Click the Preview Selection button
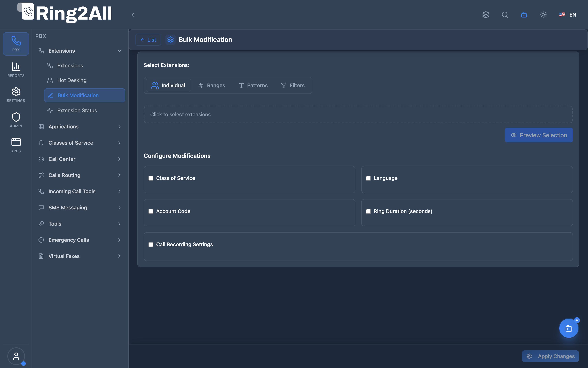Screen dimensions: 588x368 coord(539,135)
